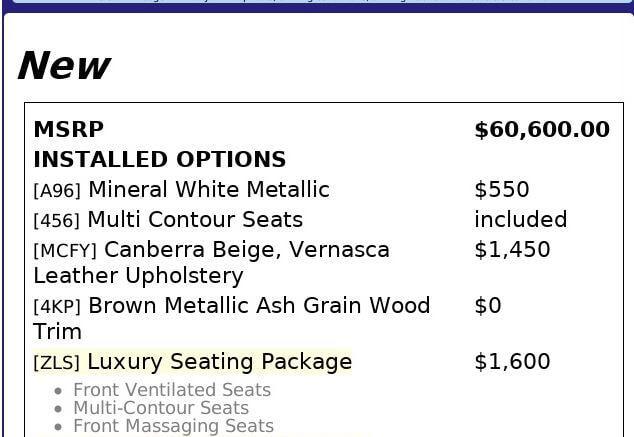This screenshot has height=437, width=634.
Task: Click the $550 price value
Action: tap(501, 190)
